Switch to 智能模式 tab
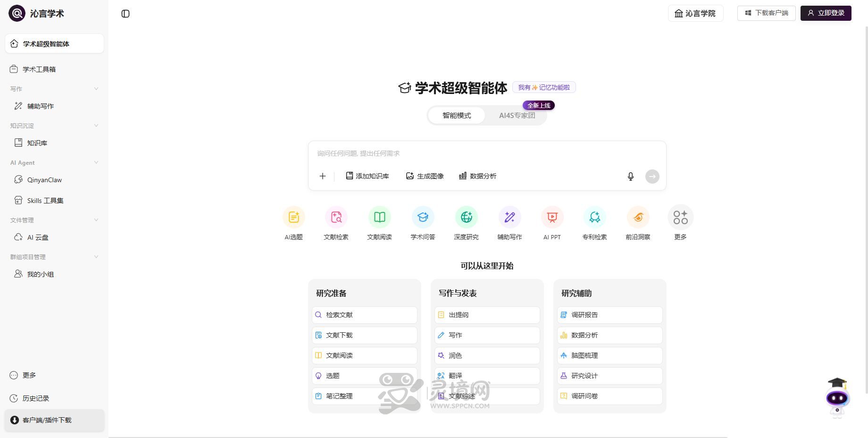This screenshot has height=438, width=868. [x=457, y=116]
